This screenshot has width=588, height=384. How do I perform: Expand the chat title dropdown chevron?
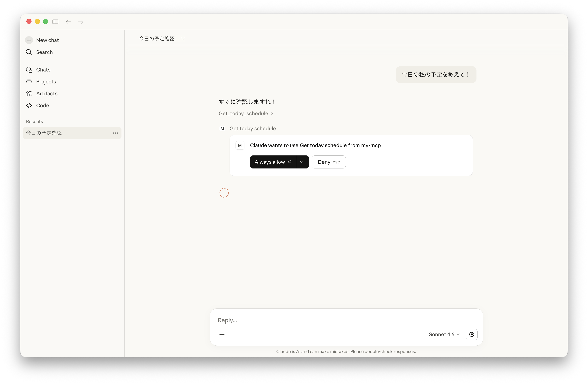pyautogui.click(x=183, y=39)
